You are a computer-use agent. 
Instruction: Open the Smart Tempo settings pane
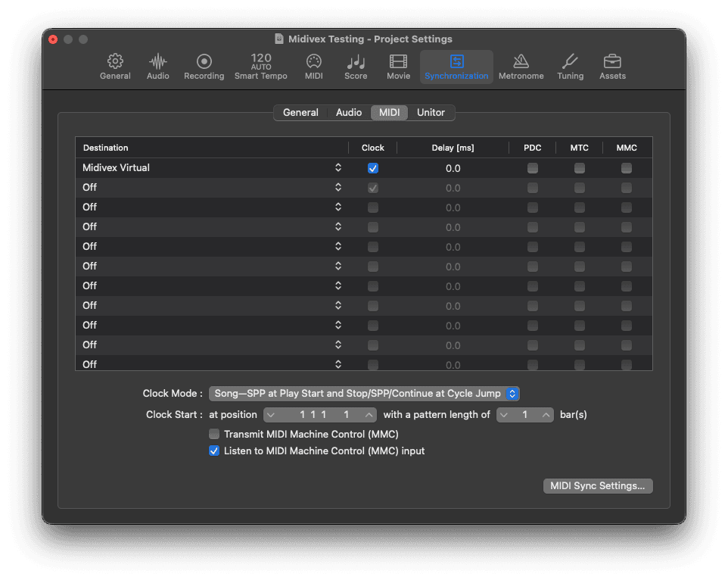(x=261, y=67)
